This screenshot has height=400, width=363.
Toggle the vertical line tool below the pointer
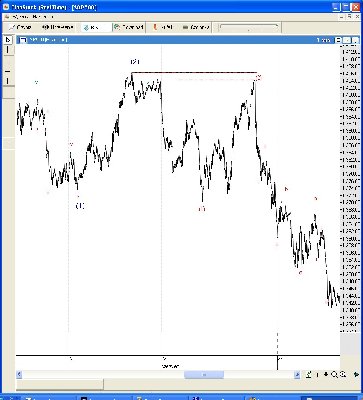pos(8,50)
